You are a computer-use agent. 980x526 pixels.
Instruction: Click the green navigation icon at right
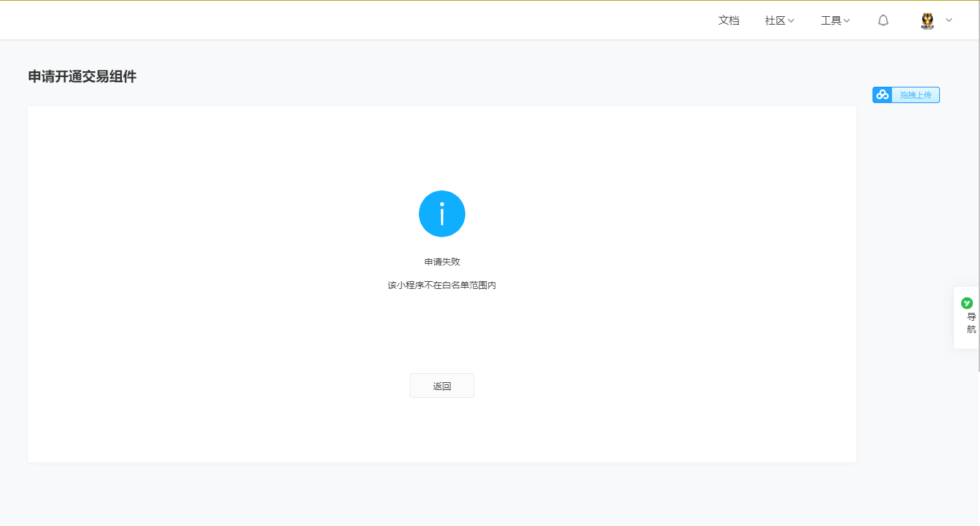click(967, 303)
